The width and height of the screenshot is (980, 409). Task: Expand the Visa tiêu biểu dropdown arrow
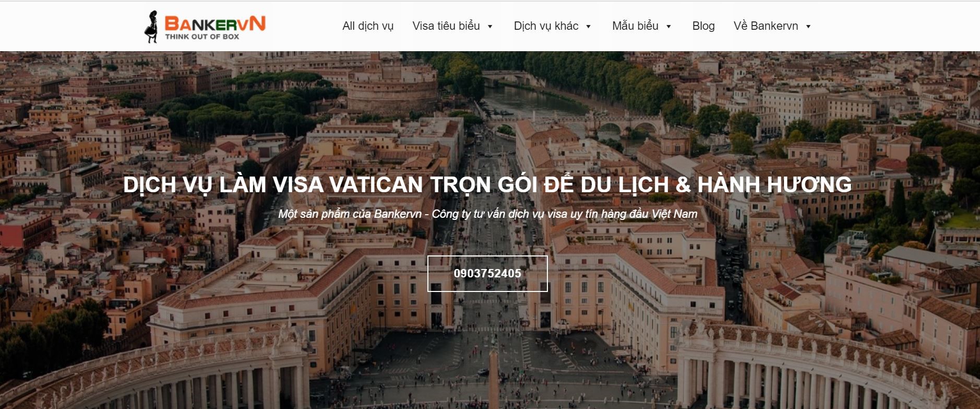coord(490,27)
